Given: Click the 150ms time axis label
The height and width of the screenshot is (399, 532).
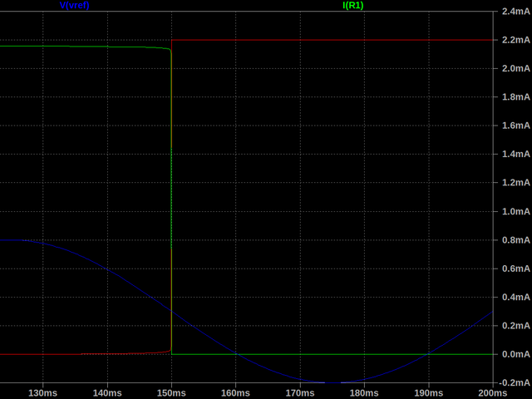Looking at the screenshot, I should coord(171,392).
